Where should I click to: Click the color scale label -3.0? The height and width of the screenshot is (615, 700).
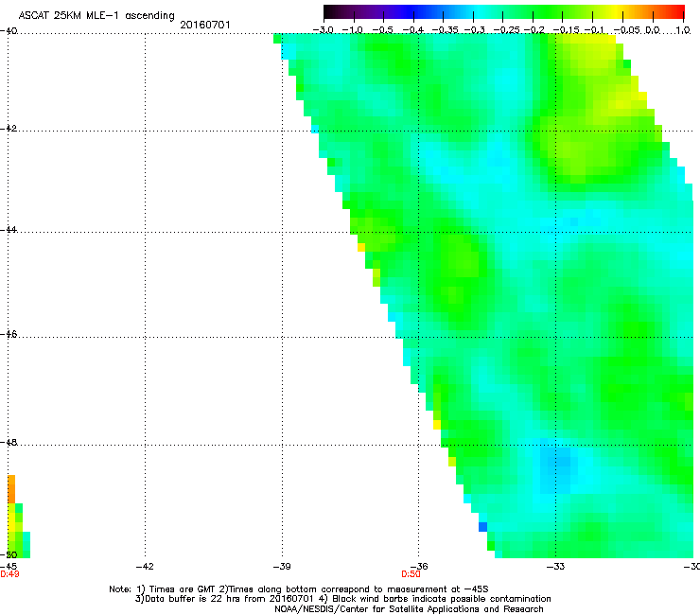pyautogui.click(x=323, y=30)
